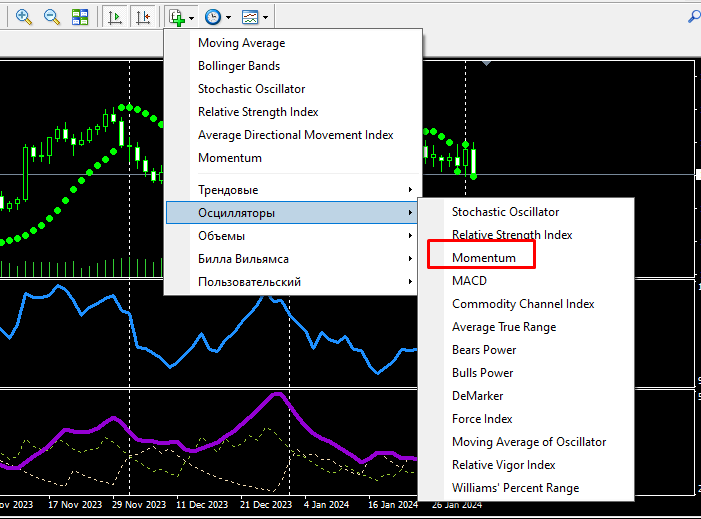Open the templates dropdown arrow
Viewport: 701px width, 519px height.
pos(266,18)
